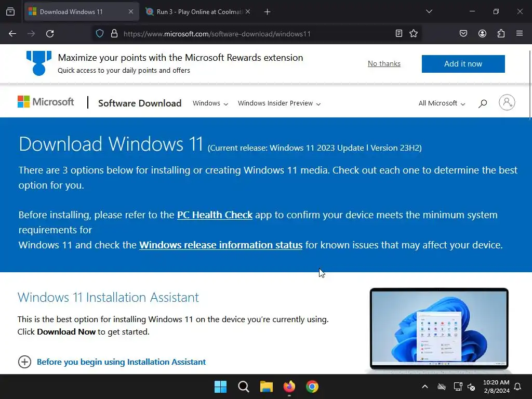Go back to previous page

click(12, 34)
